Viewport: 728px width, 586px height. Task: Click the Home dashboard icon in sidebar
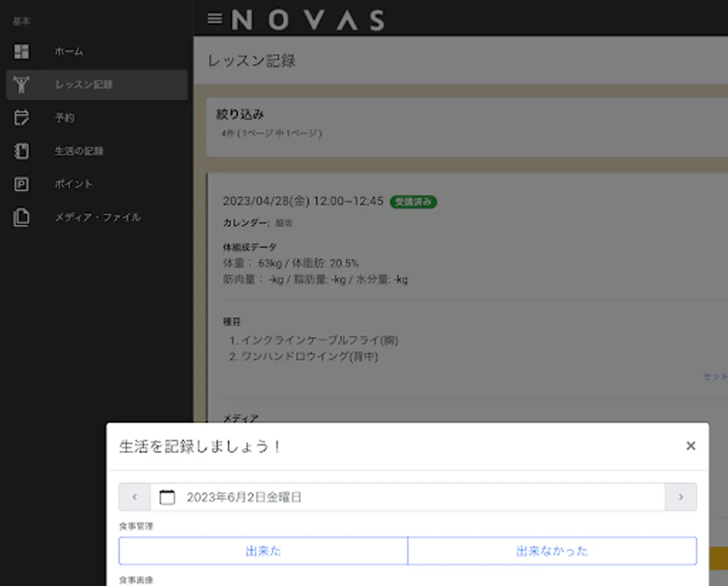[x=21, y=51]
